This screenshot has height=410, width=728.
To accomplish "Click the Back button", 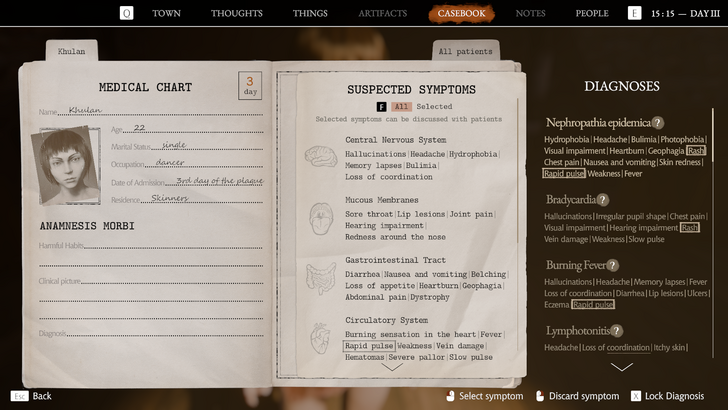I will (x=32, y=396).
